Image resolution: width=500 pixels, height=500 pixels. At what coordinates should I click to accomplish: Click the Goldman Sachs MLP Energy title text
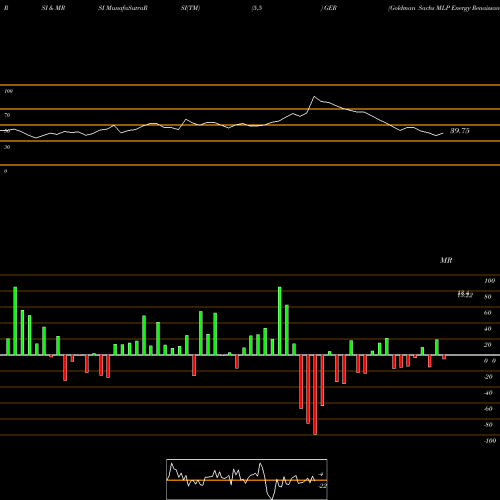[x=444, y=8]
